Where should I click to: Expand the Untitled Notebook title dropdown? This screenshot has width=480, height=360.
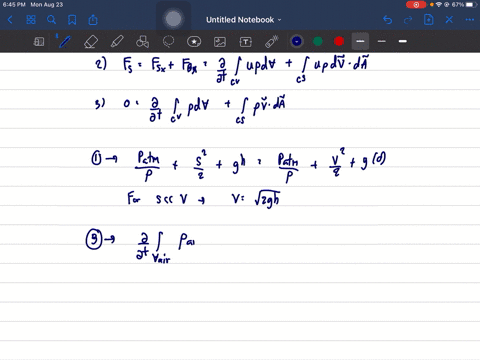click(x=244, y=20)
